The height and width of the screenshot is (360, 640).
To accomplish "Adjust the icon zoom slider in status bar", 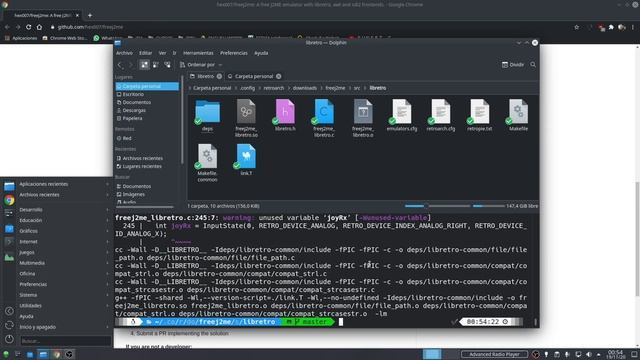I will (x=437, y=206).
